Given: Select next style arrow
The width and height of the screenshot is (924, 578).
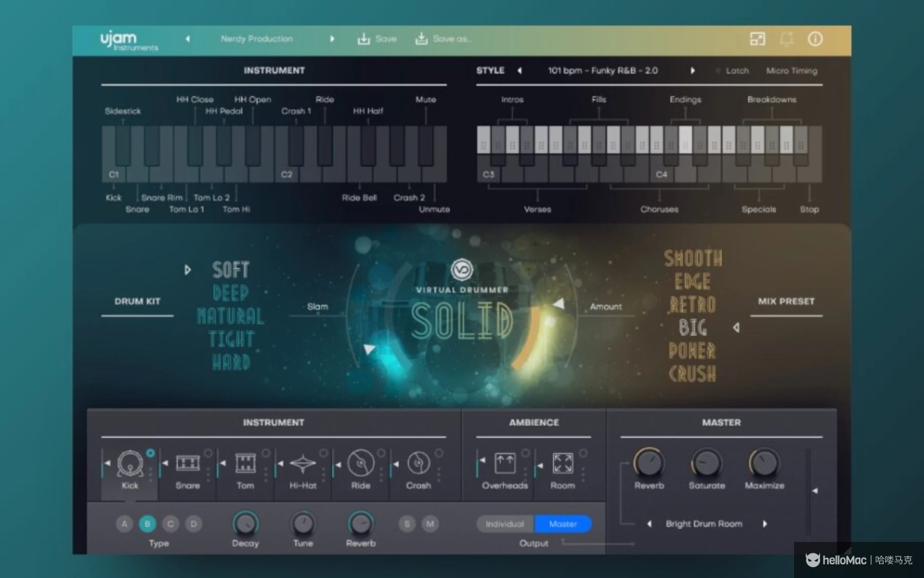Looking at the screenshot, I should pyautogui.click(x=693, y=71).
